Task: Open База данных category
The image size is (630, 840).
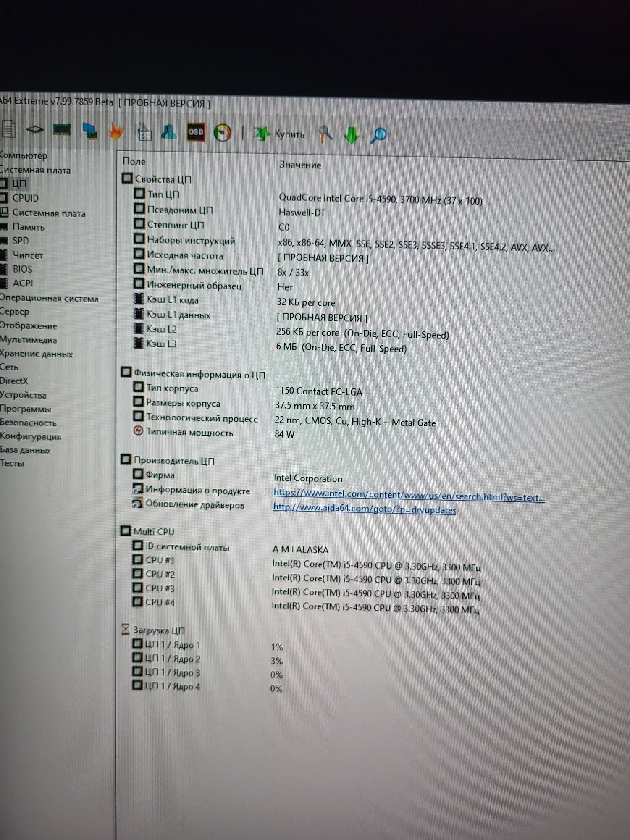Action: click(25, 450)
